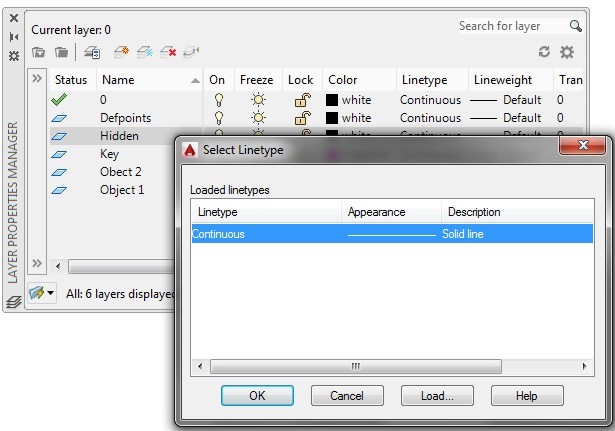Click the Delete Layer icon with red X

click(168, 52)
